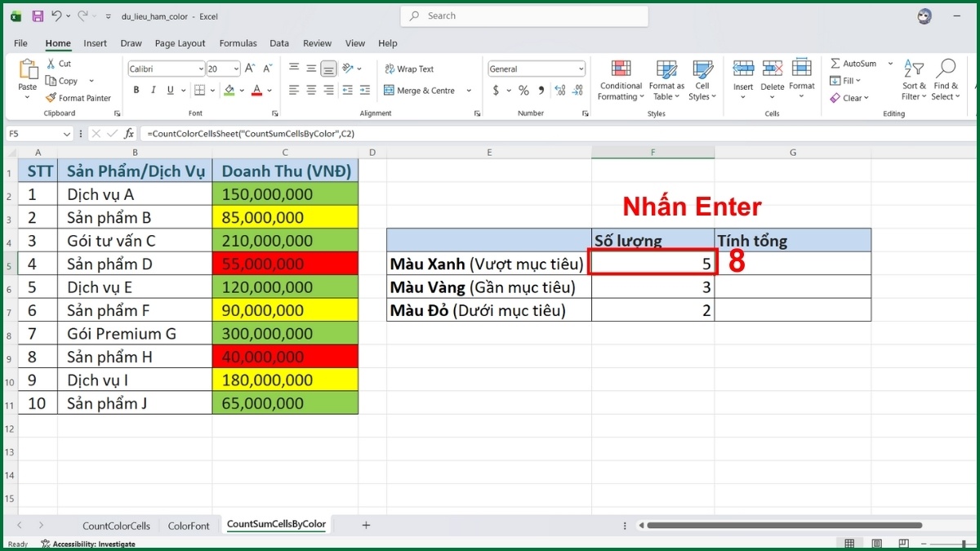Click the Insert Function fx icon

pyautogui.click(x=129, y=133)
